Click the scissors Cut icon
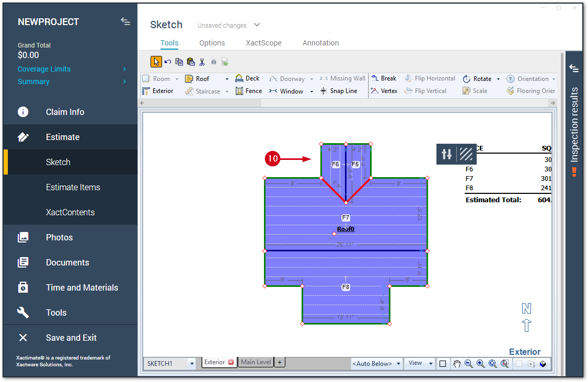Viewport: 588px width, 382px height. point(202,62)
